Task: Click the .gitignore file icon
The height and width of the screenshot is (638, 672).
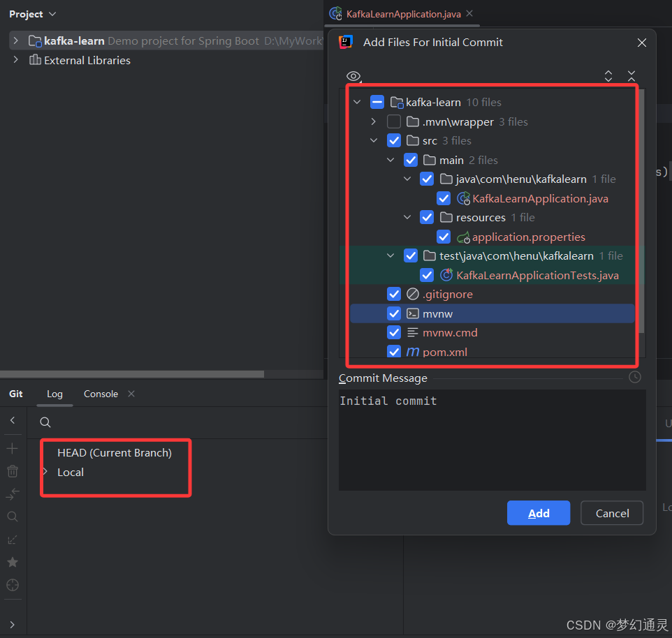Action: tap(413, 294)
